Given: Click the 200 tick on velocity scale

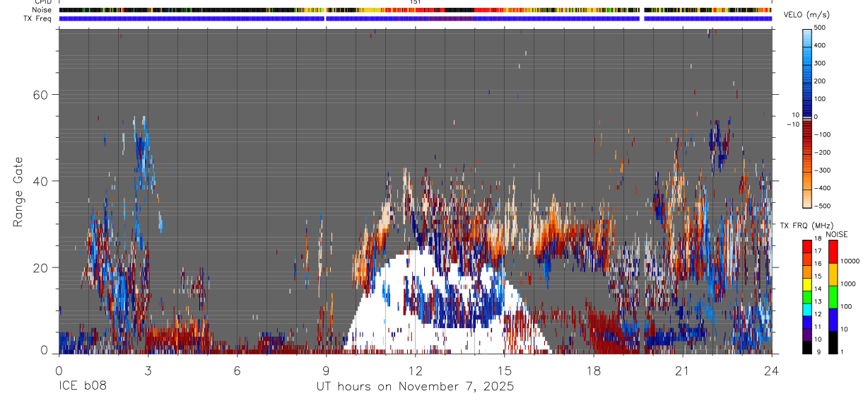Looking at the screenshot, I should coord(820,81).
